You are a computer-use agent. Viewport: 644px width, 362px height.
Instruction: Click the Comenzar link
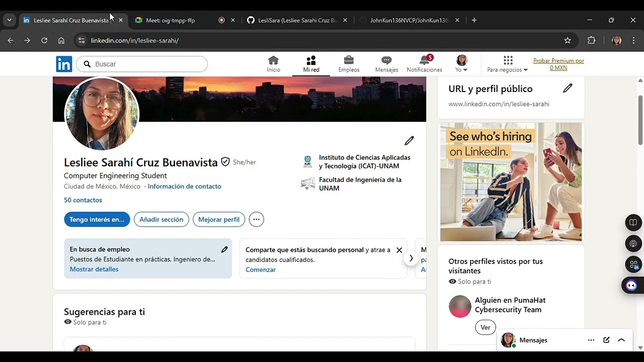click(261, 269)
